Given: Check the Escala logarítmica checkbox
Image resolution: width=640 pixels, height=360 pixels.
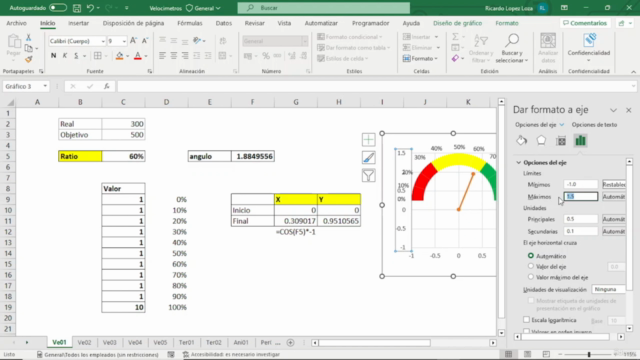Looking at the screenshot, I should coord(527,320).
